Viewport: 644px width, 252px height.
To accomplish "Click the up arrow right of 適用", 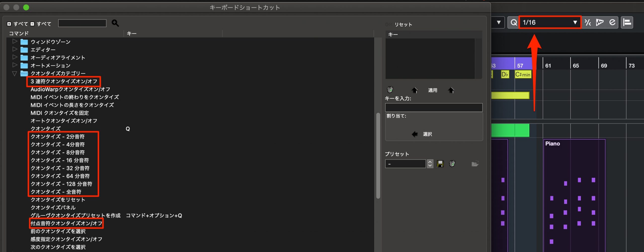I will pos(451,90).
